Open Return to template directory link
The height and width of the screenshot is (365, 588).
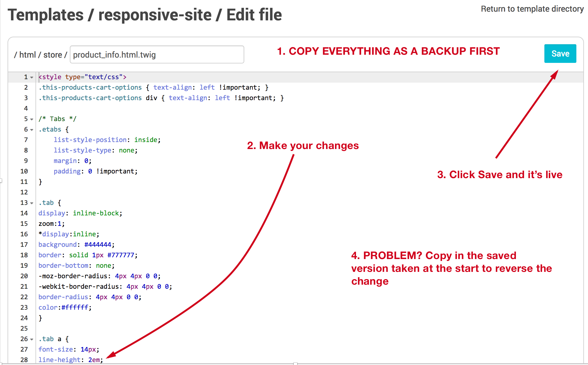[x=532, y=9]
